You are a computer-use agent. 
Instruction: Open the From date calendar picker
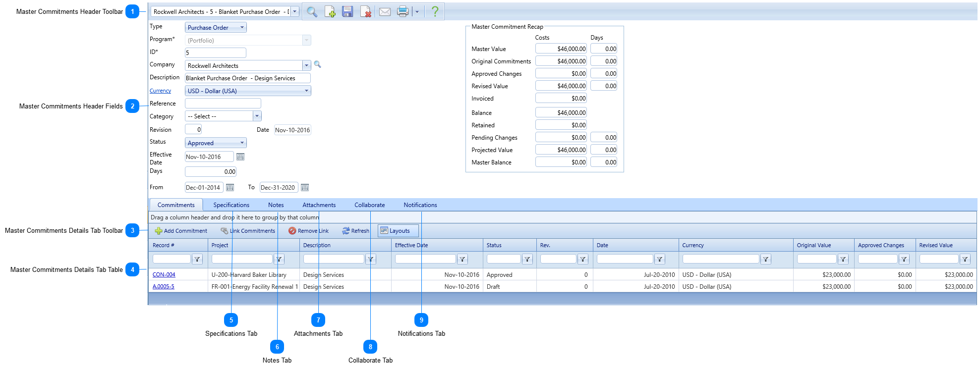[230, 187]
